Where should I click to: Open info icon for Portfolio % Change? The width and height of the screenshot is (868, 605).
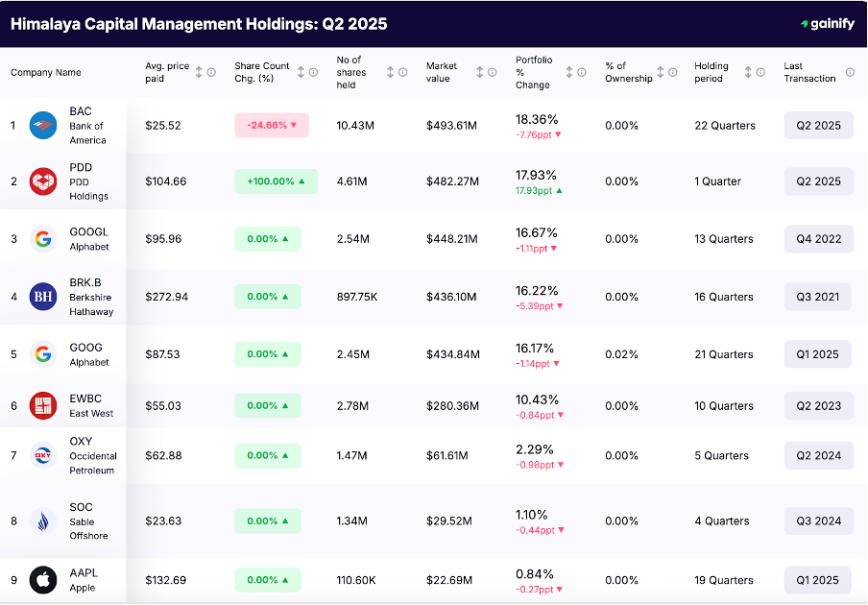[582, 72]
